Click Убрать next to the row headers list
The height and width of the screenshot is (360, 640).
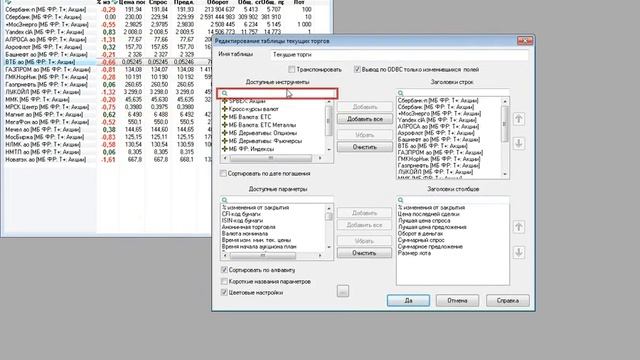tap(365, 135)
